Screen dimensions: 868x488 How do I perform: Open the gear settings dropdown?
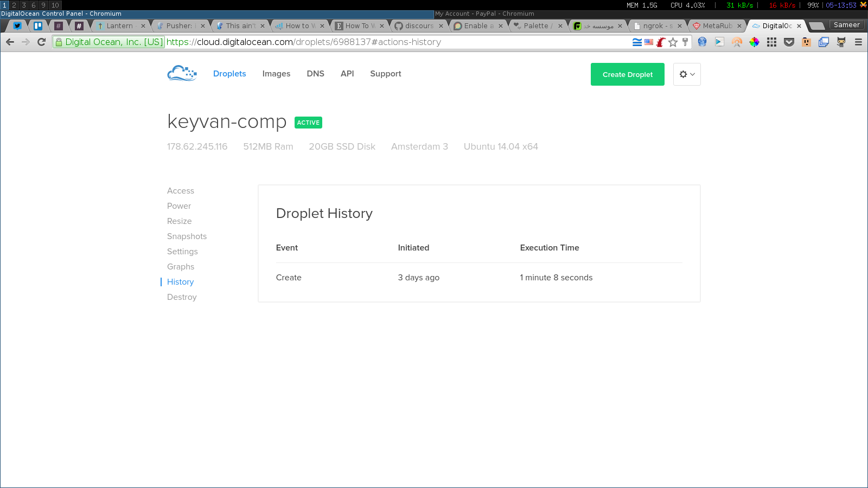[687, 74]
